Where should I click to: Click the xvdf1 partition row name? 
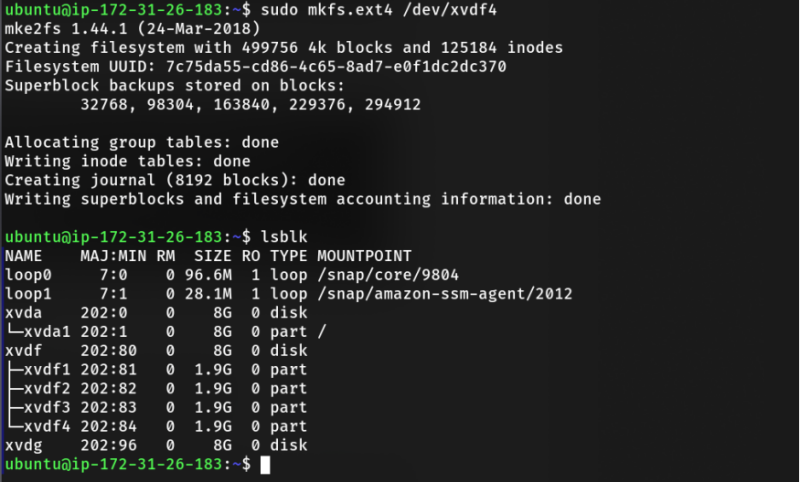click(47, 370)
